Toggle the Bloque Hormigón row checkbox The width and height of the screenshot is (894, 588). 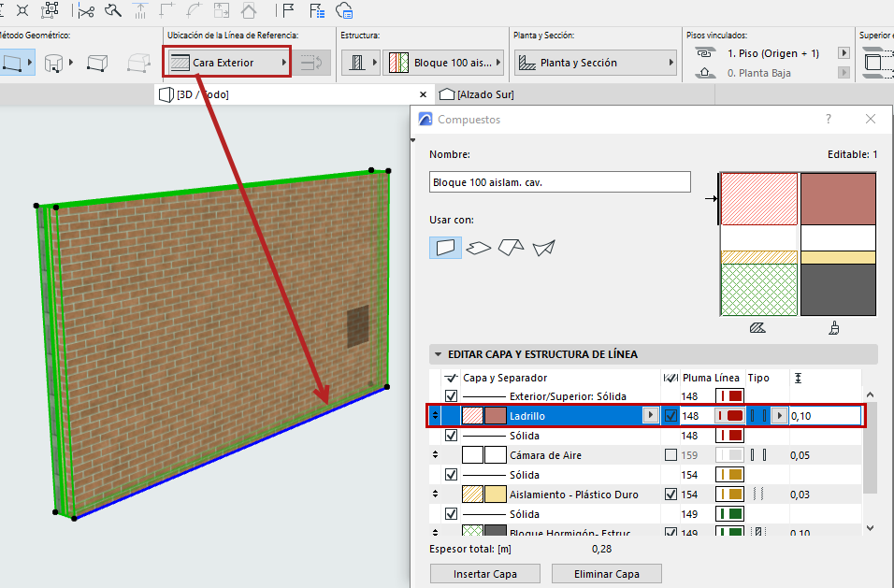pyautogui.click(x=671, y=532)
